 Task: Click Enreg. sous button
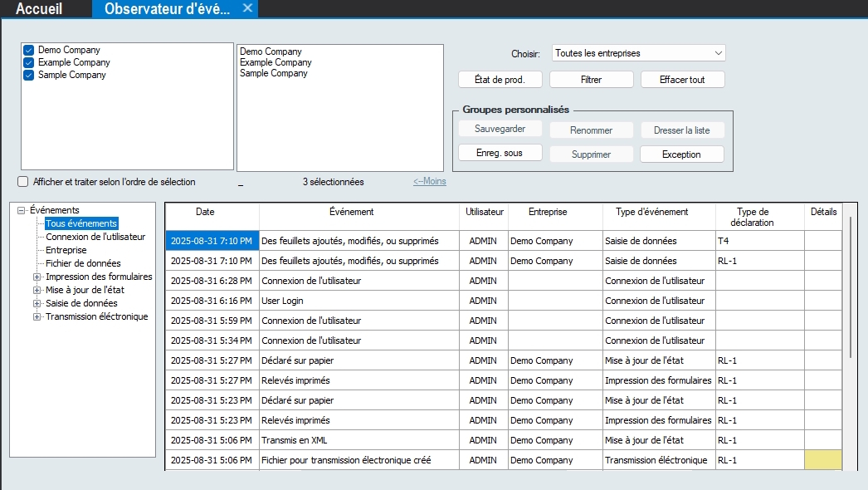pyautogui.click(x=500, y=154)
